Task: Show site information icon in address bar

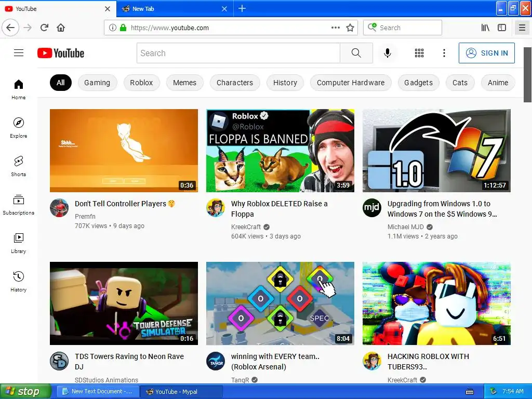Action: pos(113,28)
